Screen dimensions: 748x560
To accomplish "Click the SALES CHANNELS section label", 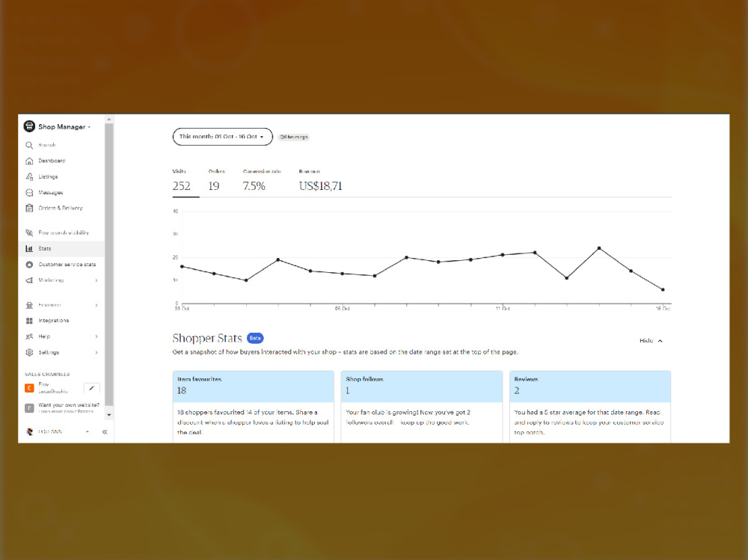I will (x=47, y=375).
